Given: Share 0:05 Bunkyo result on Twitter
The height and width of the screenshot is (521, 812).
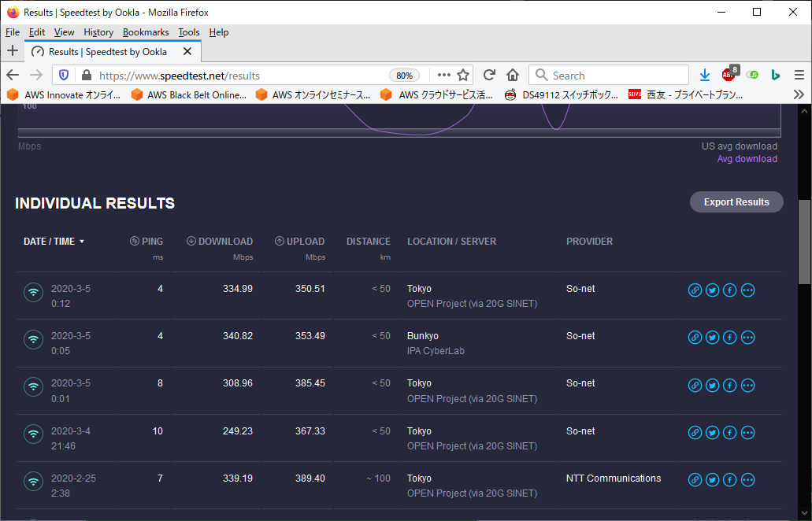Looking at the screenshot, I should 712,338.
